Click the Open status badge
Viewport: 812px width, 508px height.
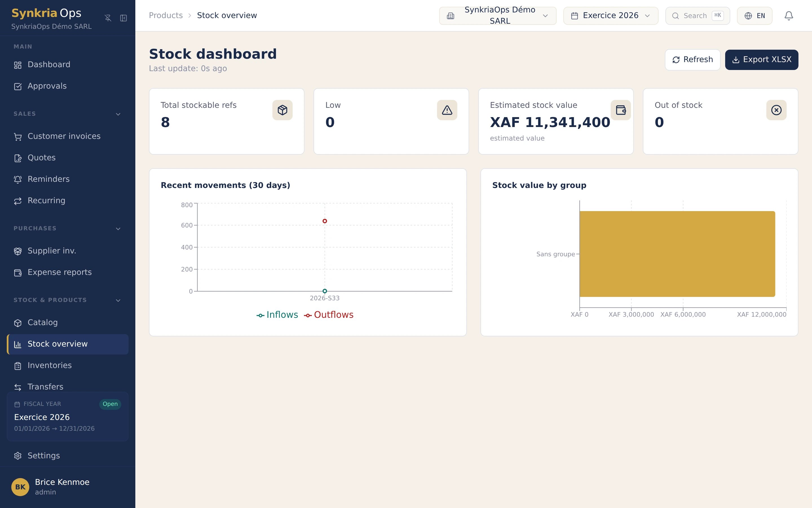coord(110,404)
